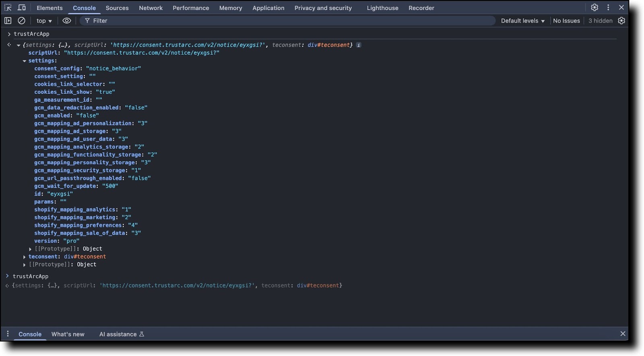Click the No Issues button
644x356 pixels.
pos(566,21)
